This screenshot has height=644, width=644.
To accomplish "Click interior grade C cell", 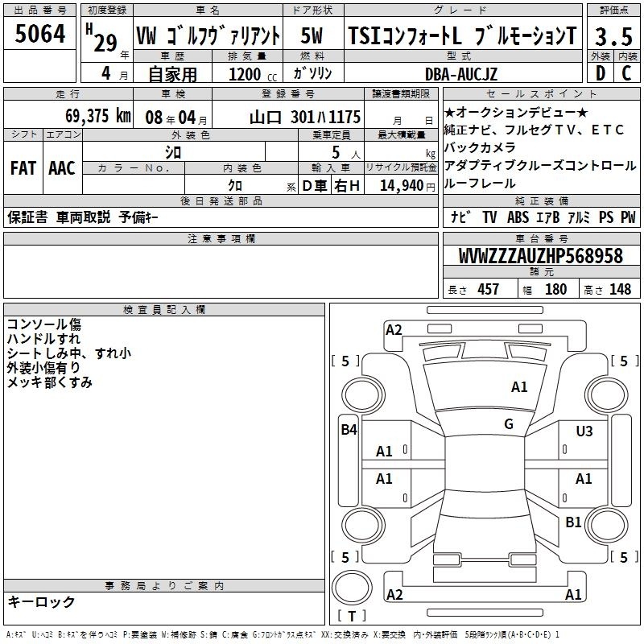I will point(626,73).
